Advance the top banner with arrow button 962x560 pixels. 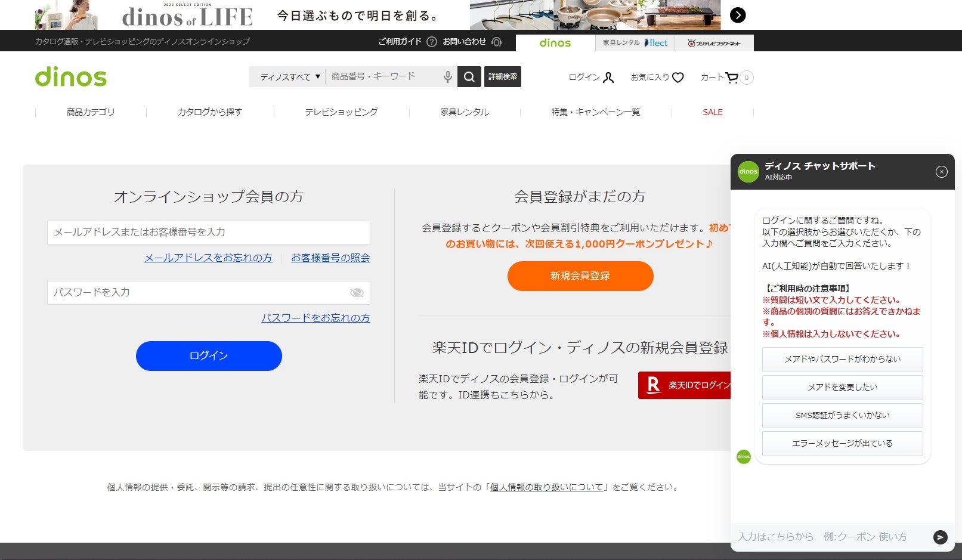738,15
